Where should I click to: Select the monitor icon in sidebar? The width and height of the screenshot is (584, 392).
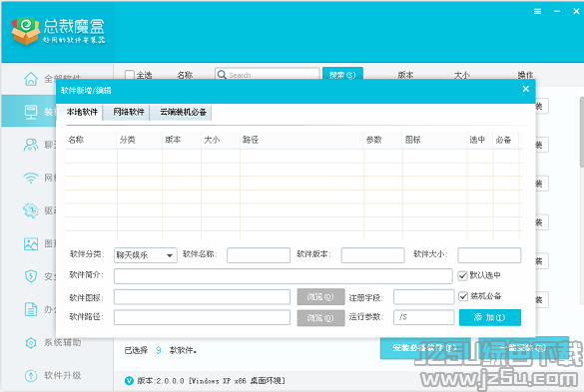[31, 112]
